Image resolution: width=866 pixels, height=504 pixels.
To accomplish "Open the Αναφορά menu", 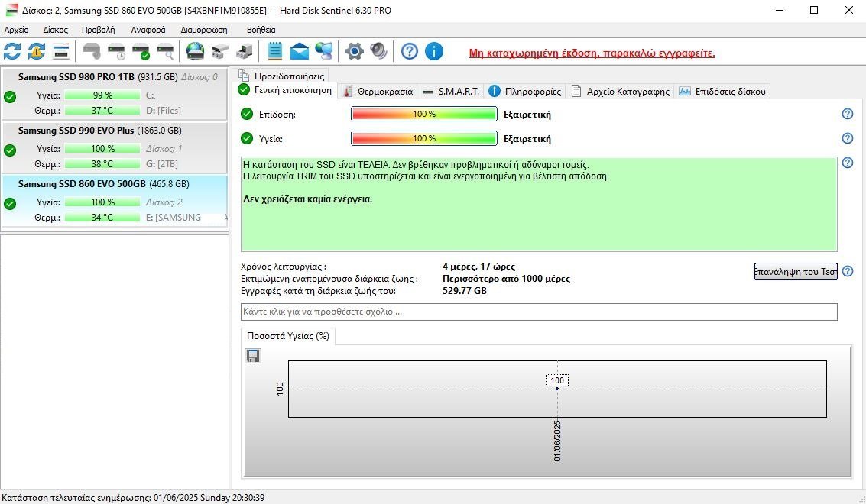I will 148,30.
